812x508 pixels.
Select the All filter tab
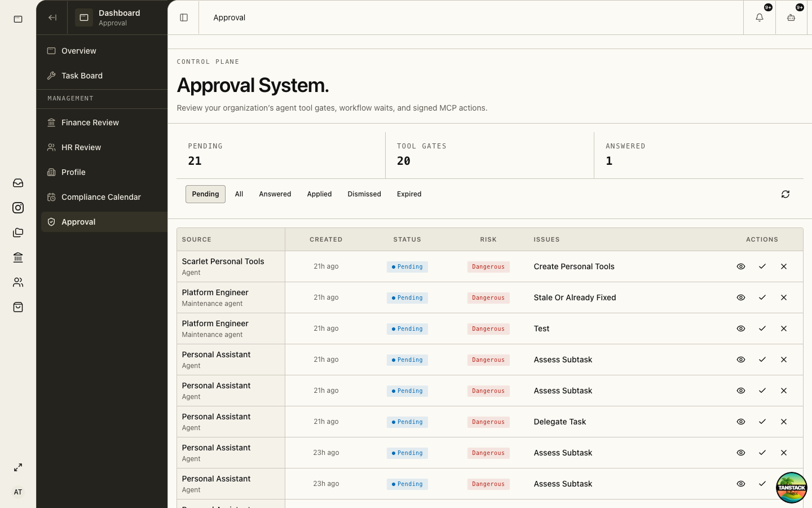pyautogui.click(x=239, y=194)
